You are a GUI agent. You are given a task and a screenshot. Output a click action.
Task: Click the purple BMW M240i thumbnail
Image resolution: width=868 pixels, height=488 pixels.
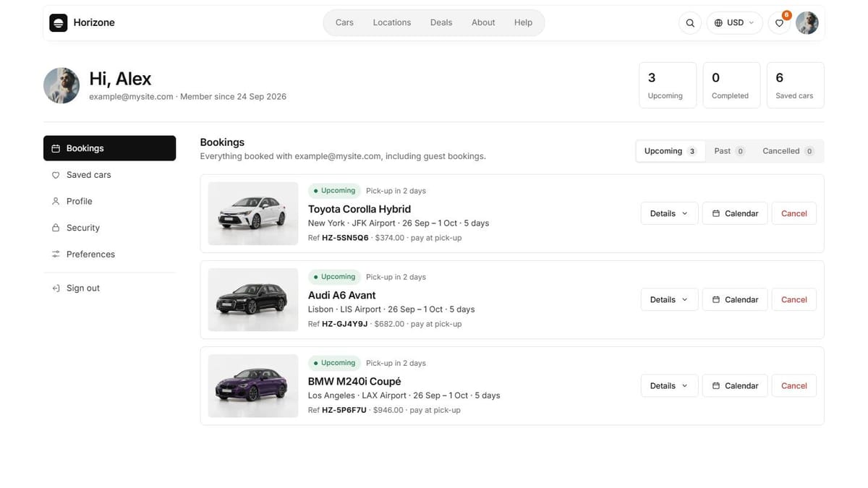(253, 385)
